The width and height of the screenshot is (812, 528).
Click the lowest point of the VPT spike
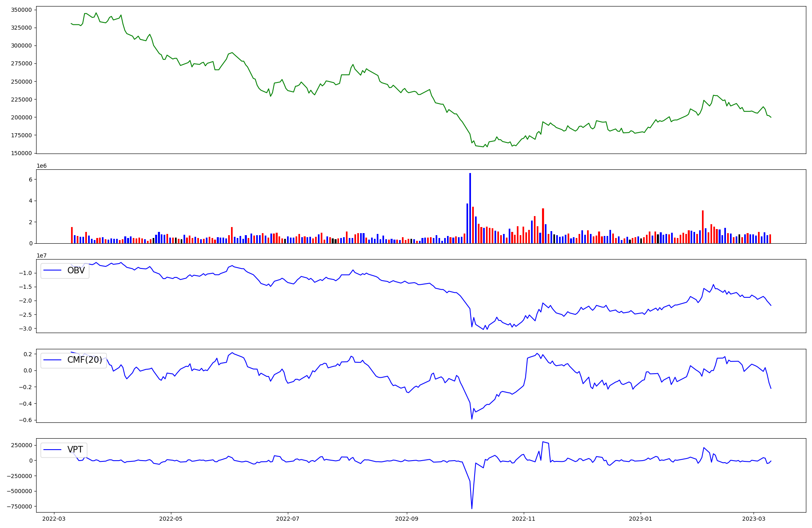pos(472,508)
